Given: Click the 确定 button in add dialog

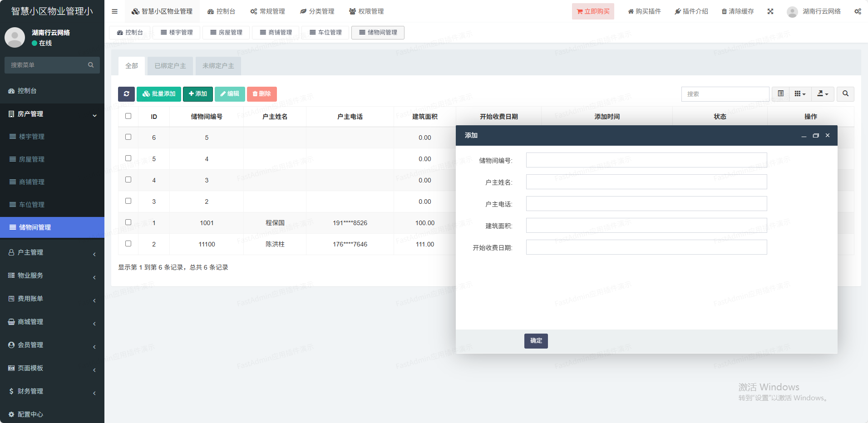Looking at the screenshot, I should (536, 341).
